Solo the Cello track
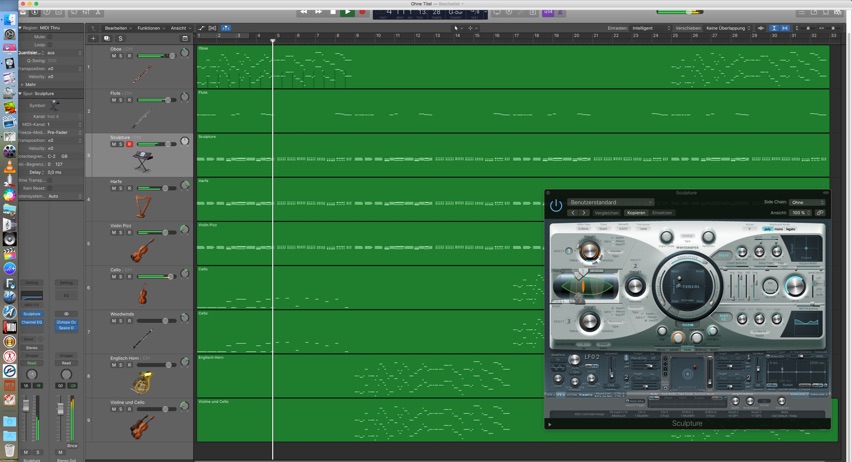Viewport: 852px width, 462px height. (121, 277)
